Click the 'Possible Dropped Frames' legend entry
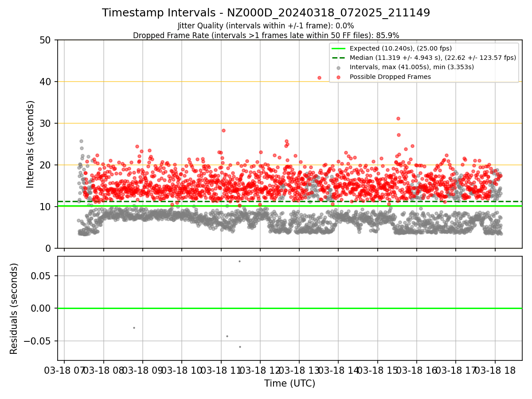Image resolution: width=532 pixels, height=399 pixels. (390, 77)
